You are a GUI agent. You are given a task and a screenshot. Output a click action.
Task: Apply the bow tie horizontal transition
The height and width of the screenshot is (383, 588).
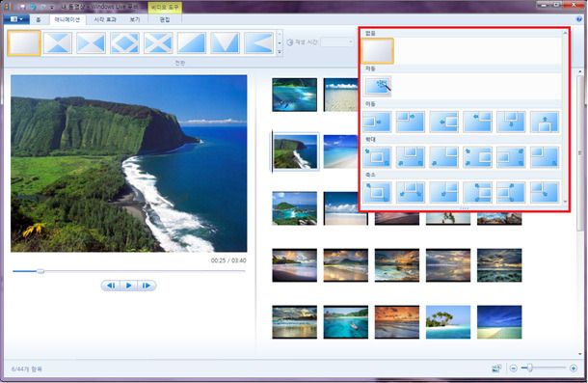point(58,42)
